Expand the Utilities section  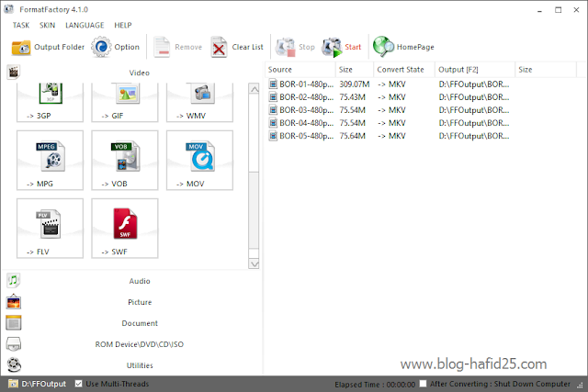(x=140, y=365)
